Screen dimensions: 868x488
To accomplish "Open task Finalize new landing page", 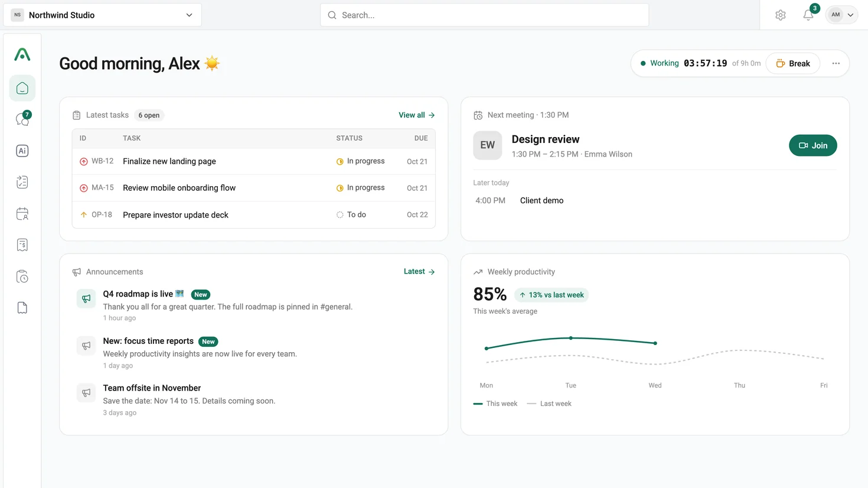I will [x=169, y=161].
